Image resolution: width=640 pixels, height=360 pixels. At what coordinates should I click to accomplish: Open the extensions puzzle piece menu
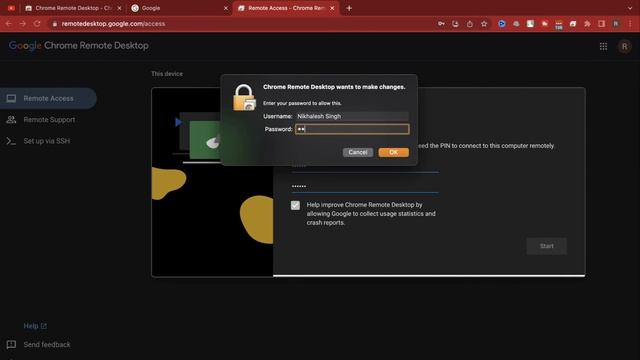click(x=587, y=24)
